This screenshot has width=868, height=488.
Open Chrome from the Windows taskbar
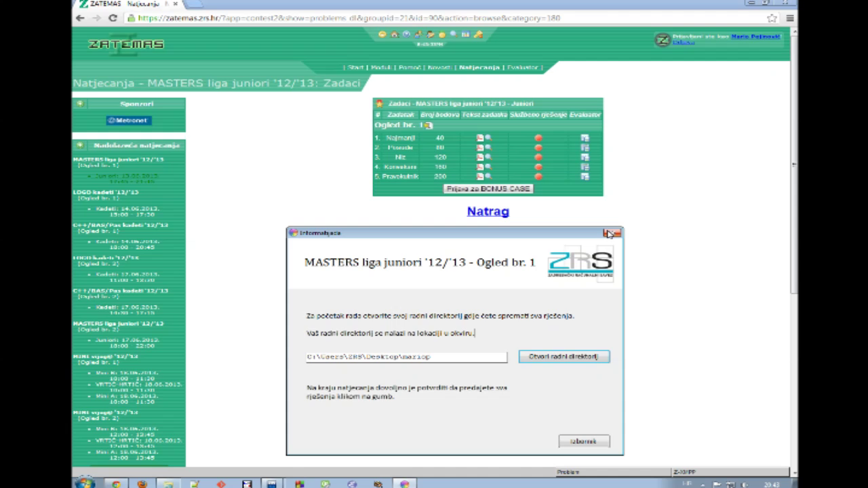click(116, 484)
